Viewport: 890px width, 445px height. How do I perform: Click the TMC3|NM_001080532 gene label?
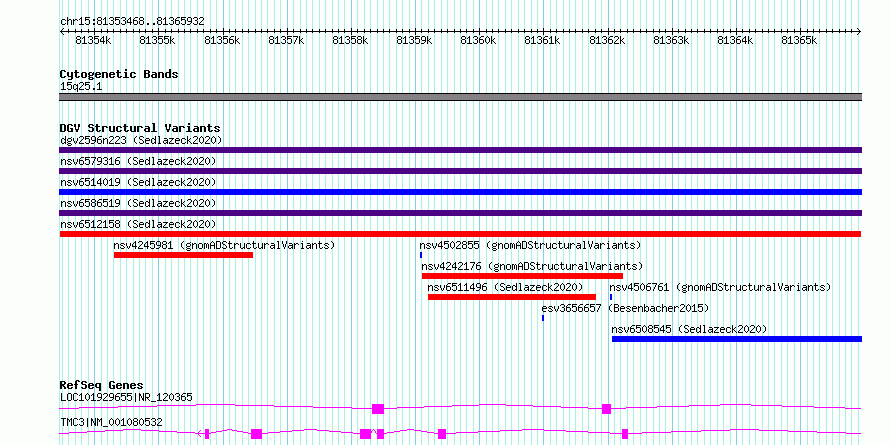tap(111, 422)
